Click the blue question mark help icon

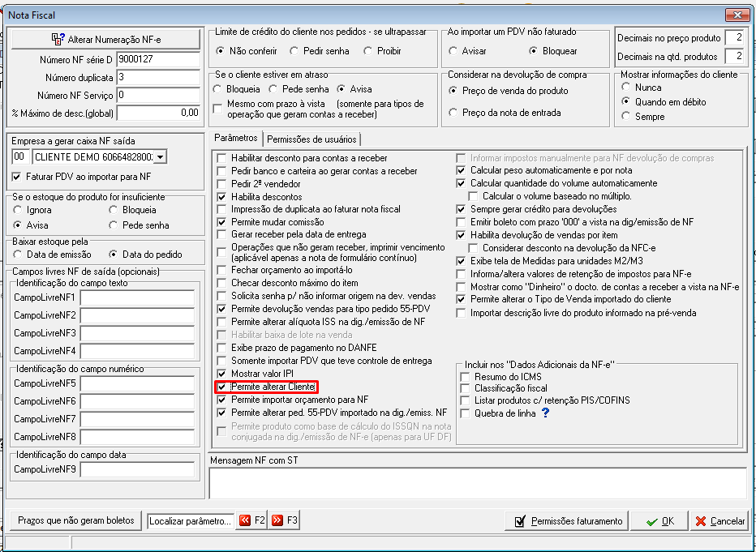[545, 413]
